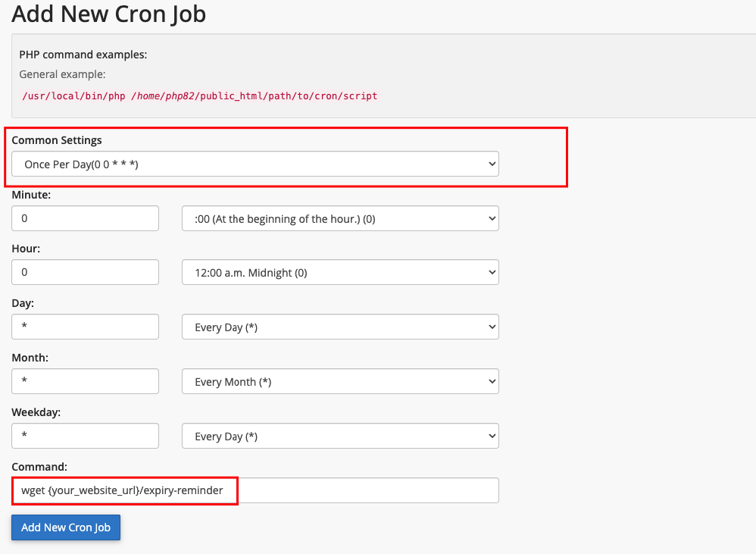Image resolution: width=756 pixels, height=554 pixels.
Task: Expand the Minute preset dropdown
Action: coord(340,218)
